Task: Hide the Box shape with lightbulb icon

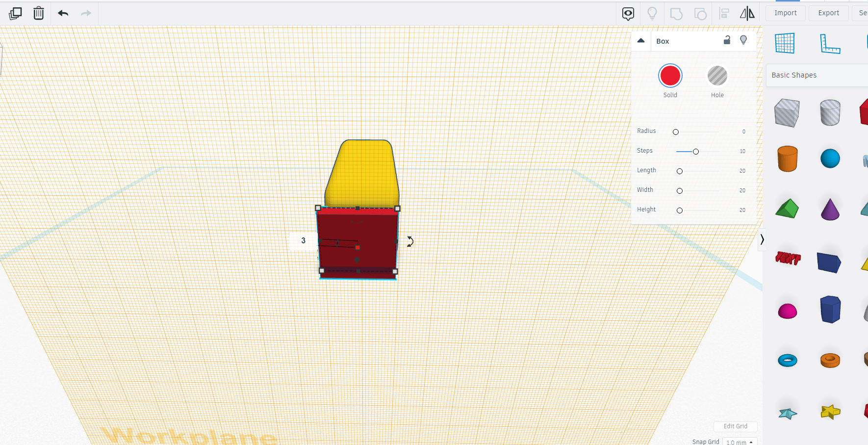Action: pyautogui.click(x=743, y=40)
